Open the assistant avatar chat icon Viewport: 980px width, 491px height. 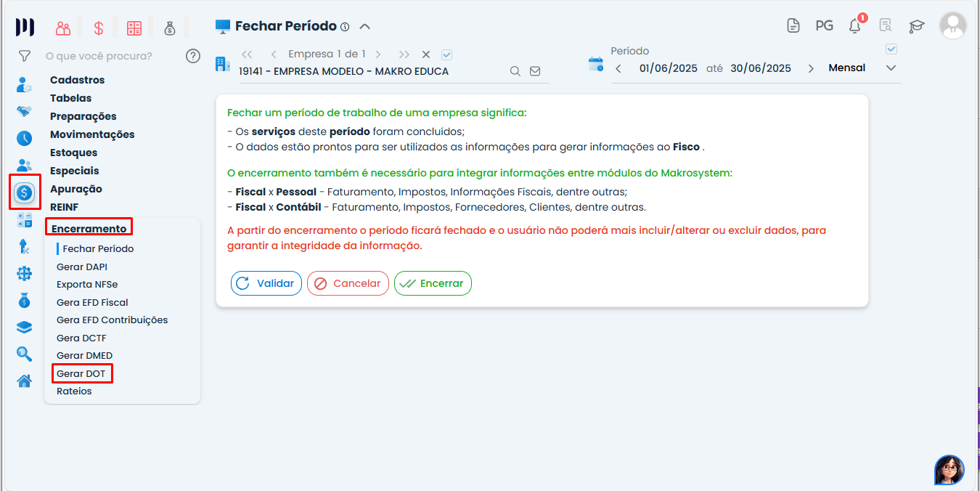pyautogui.click(x=950, y=470)
